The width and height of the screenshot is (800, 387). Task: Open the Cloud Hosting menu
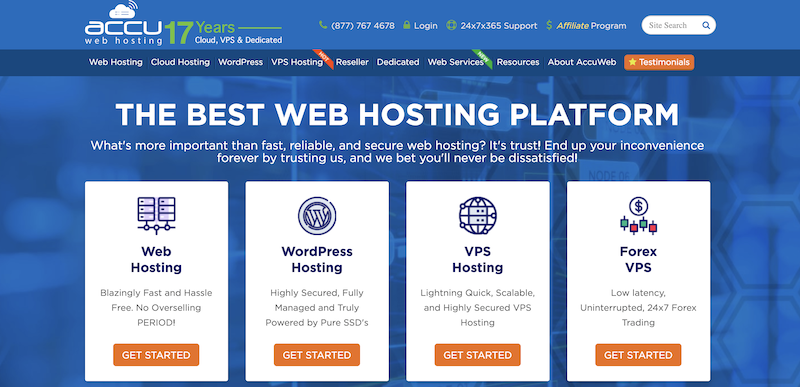(x=180, y=62)
